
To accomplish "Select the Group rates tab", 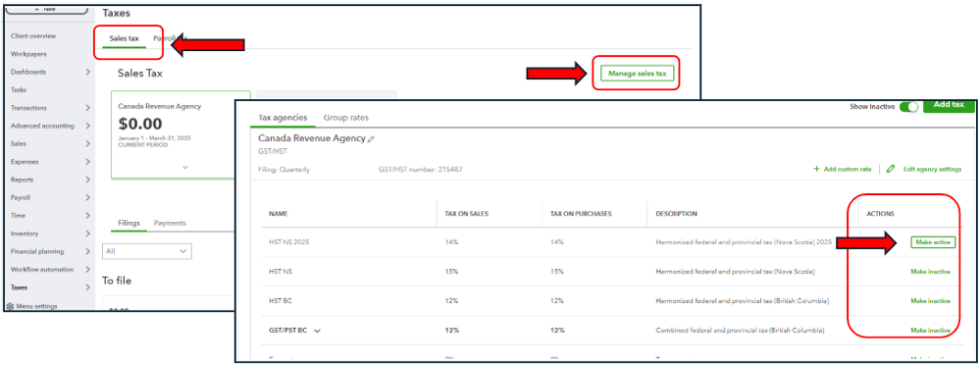I will [x=345, y=118].
